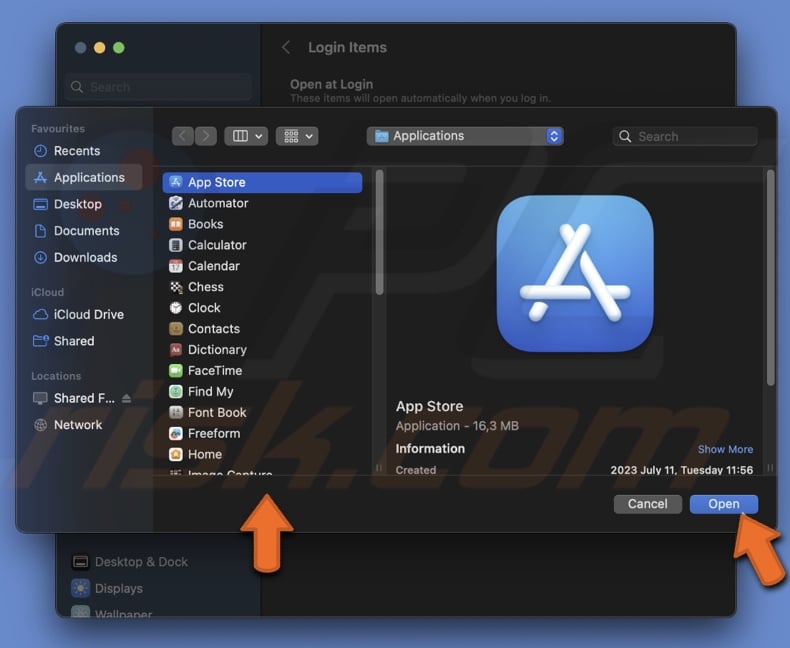
Task: Select Desktop in Favourites sidebar
Action: [84, 204]
